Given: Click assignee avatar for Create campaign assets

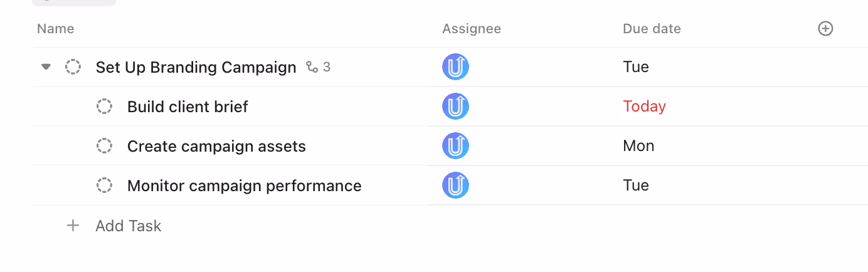Looking at the screenshot, I should tap(455, 146).
